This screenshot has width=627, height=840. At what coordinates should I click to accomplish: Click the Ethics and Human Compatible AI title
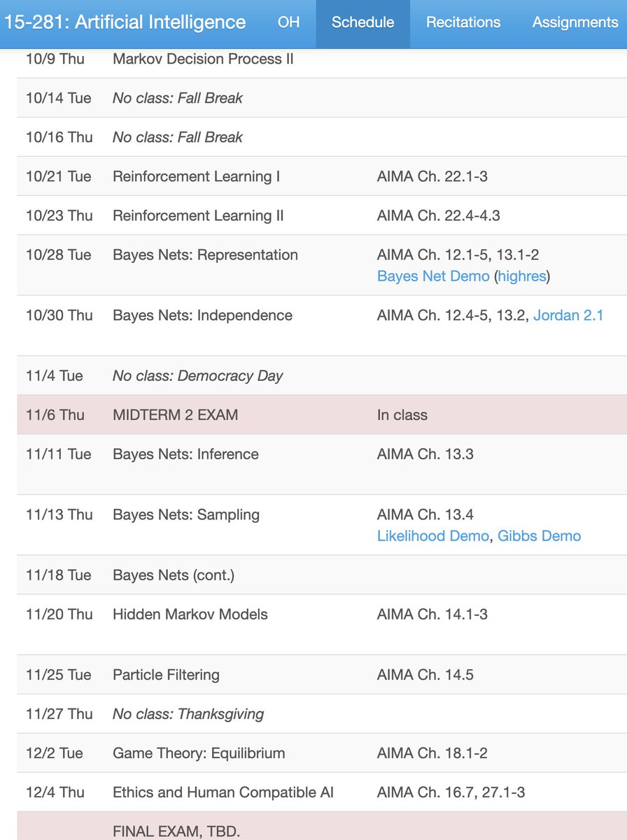click(x=223, y=792)
